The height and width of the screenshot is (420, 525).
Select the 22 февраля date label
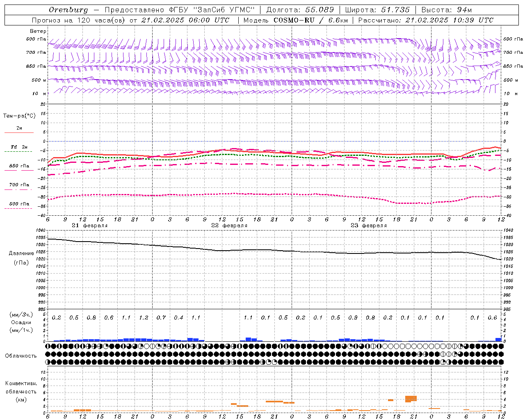229,226
